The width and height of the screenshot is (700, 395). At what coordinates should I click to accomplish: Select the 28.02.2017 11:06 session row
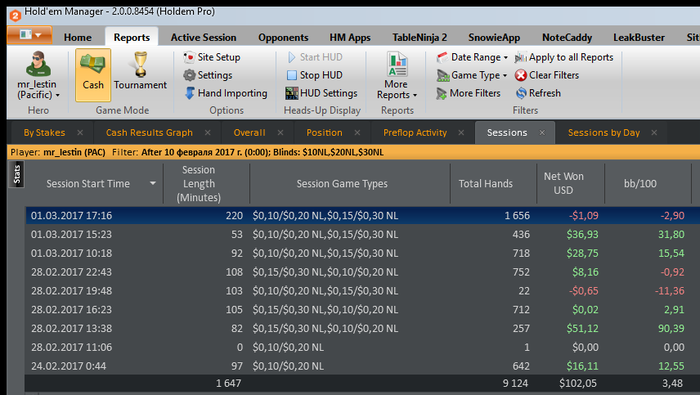click(x=362, y=346)
